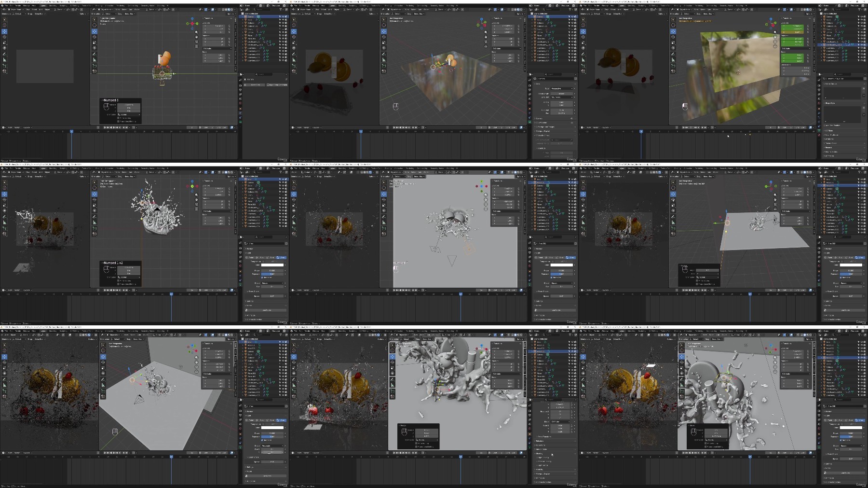Choose Scale tool in Numpad 3 frame's main viewport

95,43
